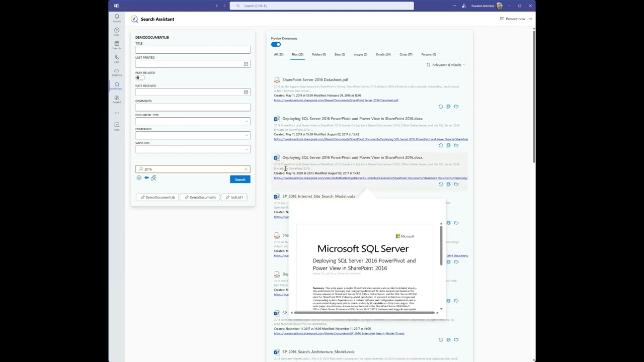Switch to the All (25) tab
644x362 pixels.
[x=279, y=54]
